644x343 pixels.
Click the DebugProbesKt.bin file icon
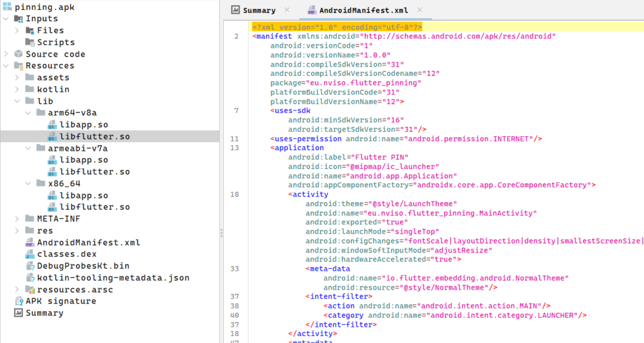click(29, 266)
